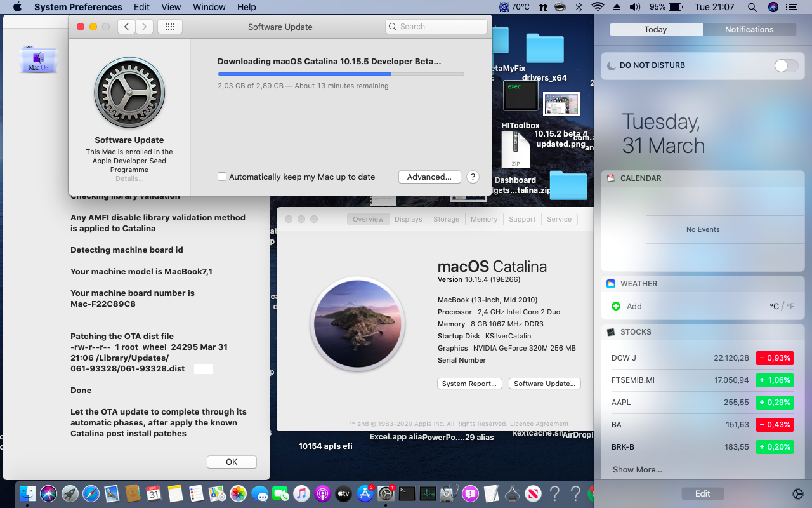Switch to Storage tab in About This Mac
This screenshot has height=508, width=812.
tap(446, 219)
